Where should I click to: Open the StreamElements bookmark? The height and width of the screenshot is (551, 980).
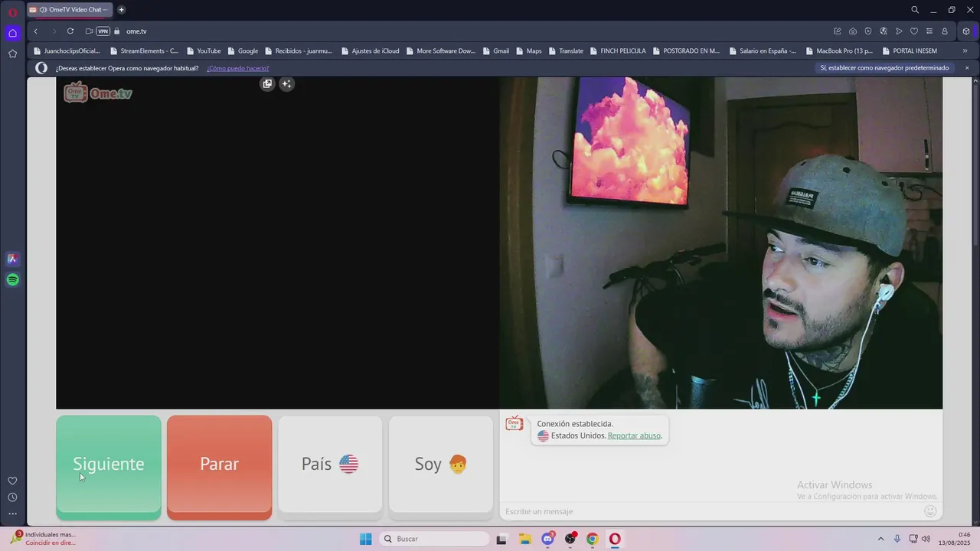144,51
